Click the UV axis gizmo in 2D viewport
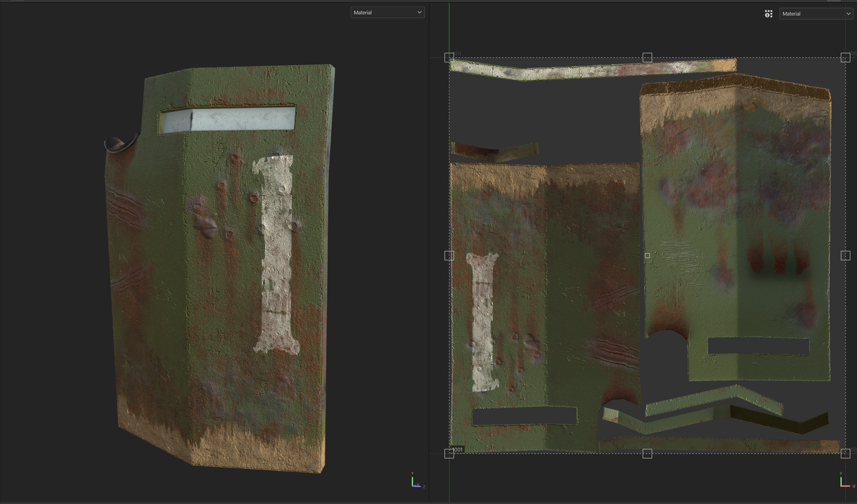Viewport: 857px width, 504px height. [847, 480]
